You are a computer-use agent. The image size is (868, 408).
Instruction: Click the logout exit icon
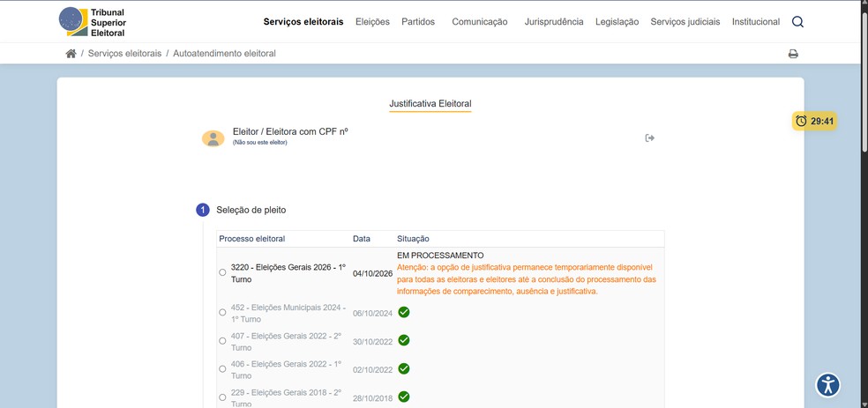(x=650, y=137)
